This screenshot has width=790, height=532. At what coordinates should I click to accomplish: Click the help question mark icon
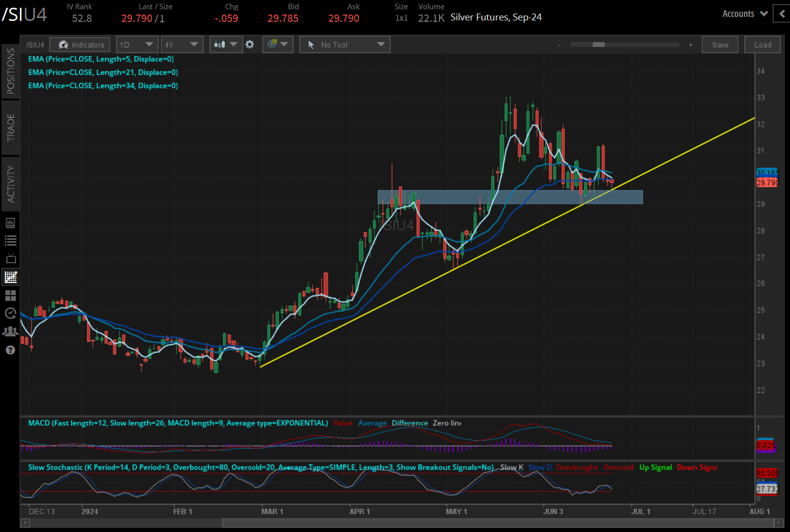11,350
